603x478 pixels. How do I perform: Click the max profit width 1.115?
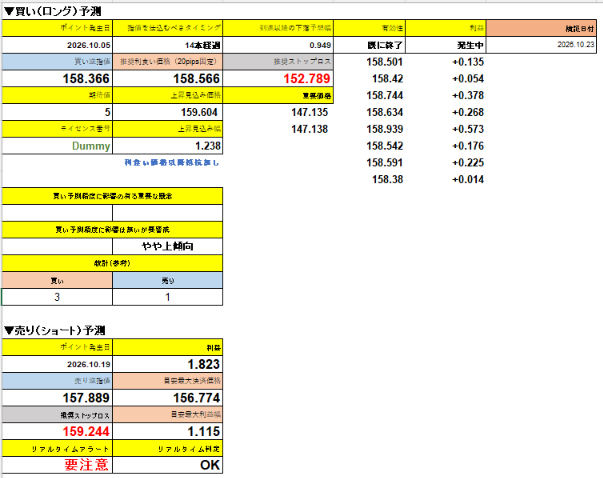(x=168, y=431)
